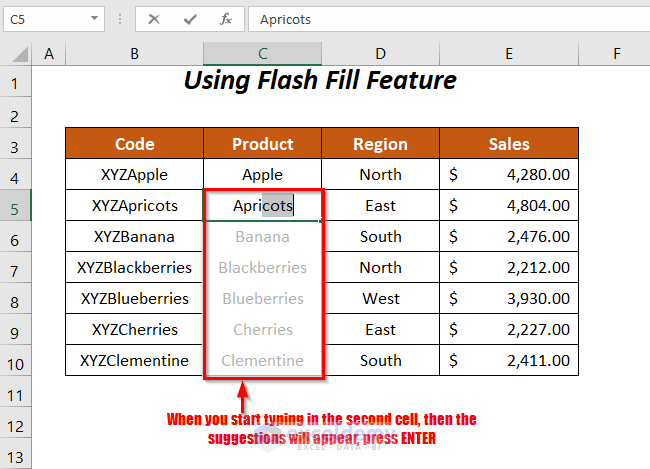
Task: Select Sales cell 2,411.00
Action: click(x=509, y=360)
